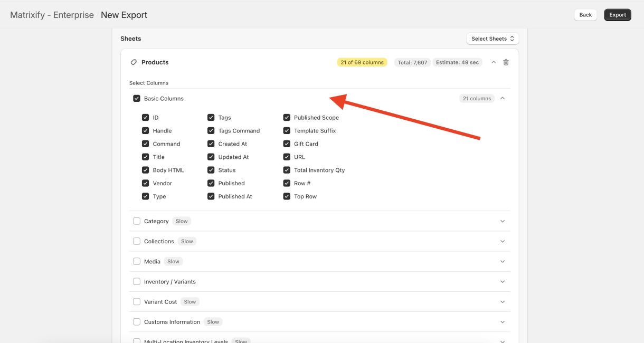Click the Export button
The image size is (644, 343).
coord(617,14)
